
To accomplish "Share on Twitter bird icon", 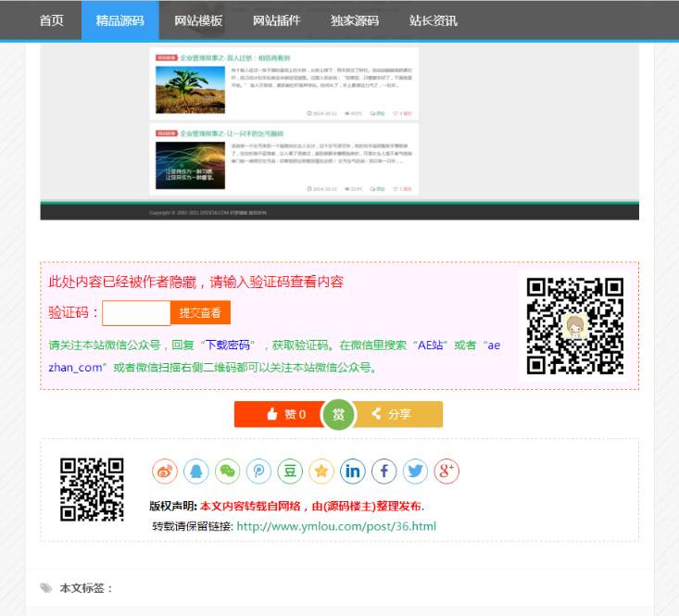I will (x=416, y=471).
